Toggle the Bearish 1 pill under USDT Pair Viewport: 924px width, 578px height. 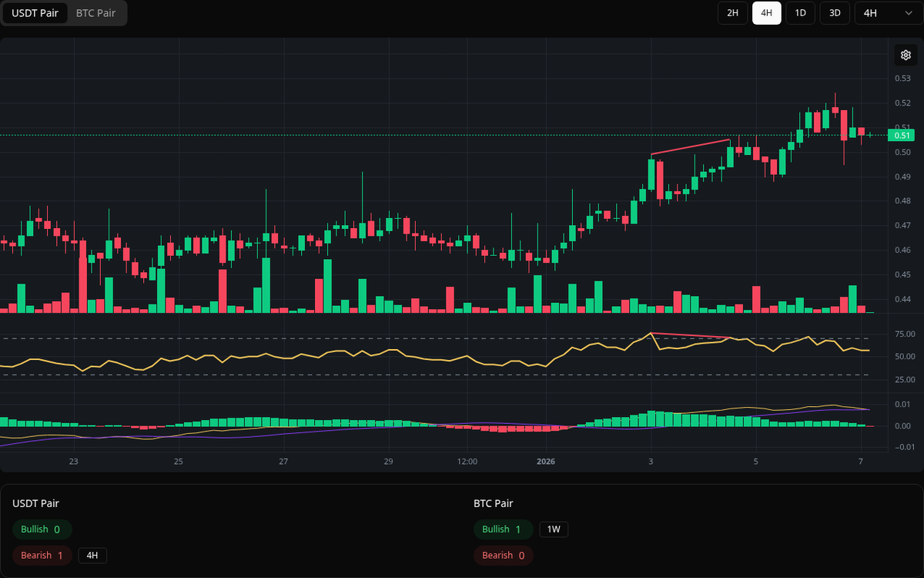(42, 555)
